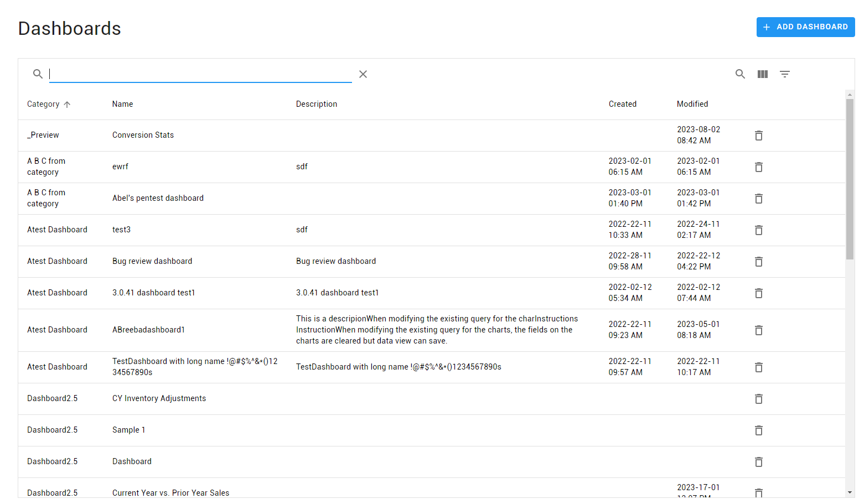Viewport: 859px width, 504px height.
Task: Delete the dashboard named Dashboard
Action: pyautogui.click(x=759, y=462)
